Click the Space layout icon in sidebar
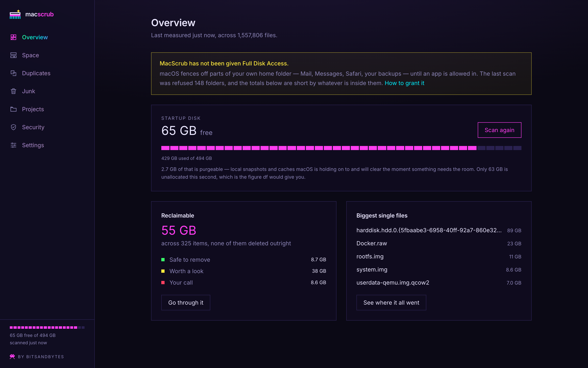This screenshot has height=368, width=588. 13,55
